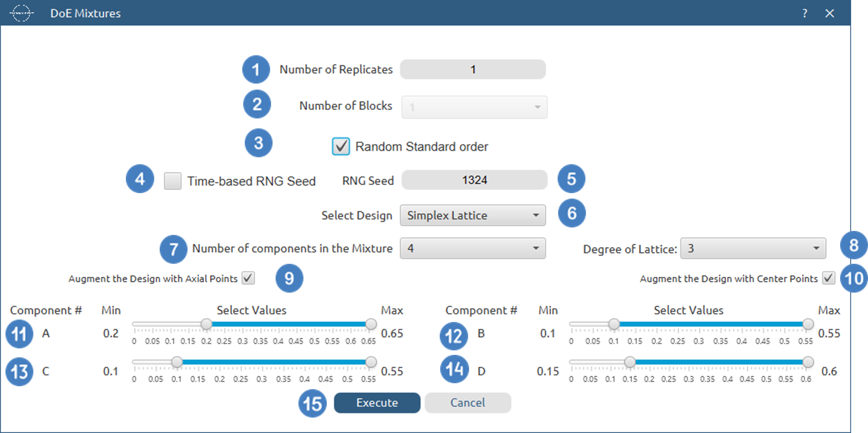Click the RNG Seed input field
Viewport: 868px width, 433px height.
(x=474, y=180)
